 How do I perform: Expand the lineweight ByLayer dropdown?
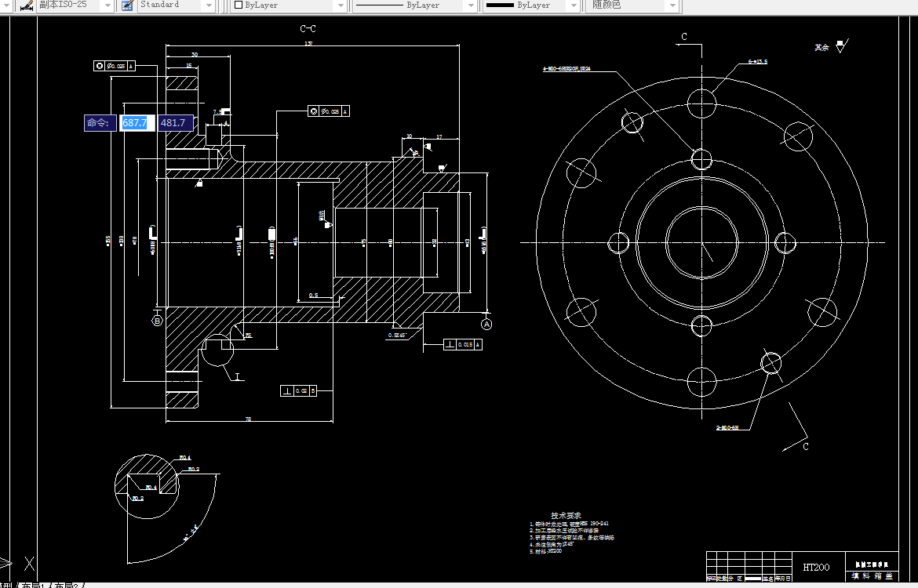point(573,5)
